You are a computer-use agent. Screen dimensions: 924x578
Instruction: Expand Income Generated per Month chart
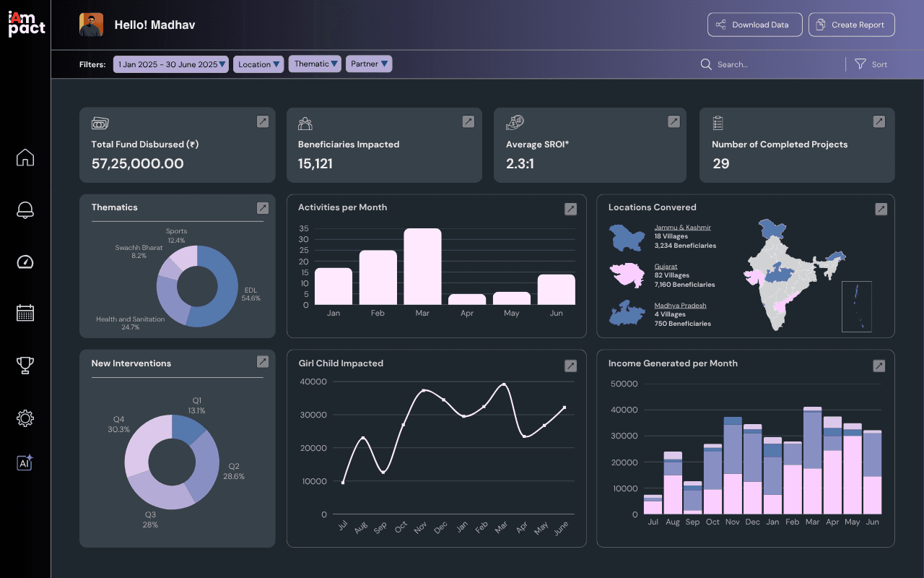879,366
